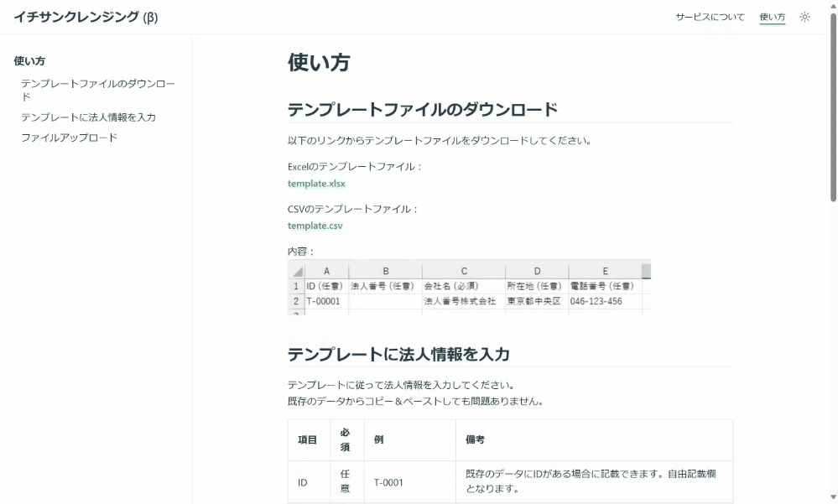
Task: Select 使い方 heading in left sidebar
Action: [x=29, y=61]
